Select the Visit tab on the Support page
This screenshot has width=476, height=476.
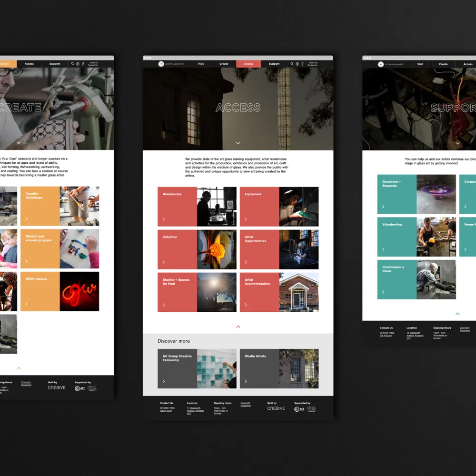click(420, 64)
